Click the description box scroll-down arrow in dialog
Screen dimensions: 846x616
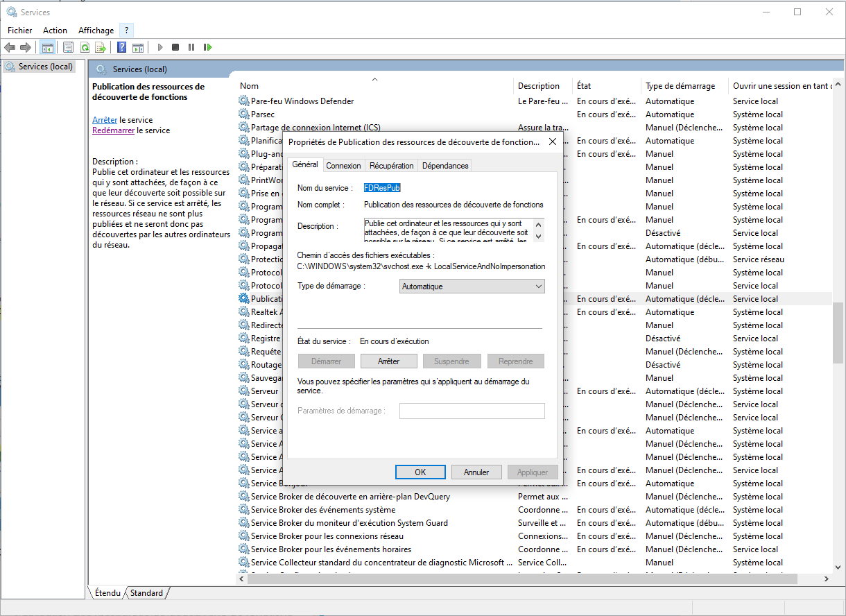[x=539, y=237]
